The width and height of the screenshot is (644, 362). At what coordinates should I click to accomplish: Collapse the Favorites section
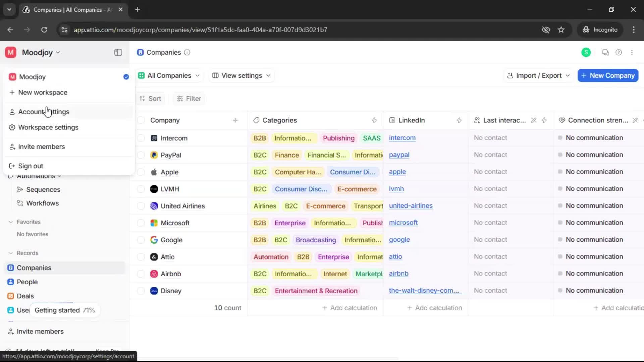(24, 222)
